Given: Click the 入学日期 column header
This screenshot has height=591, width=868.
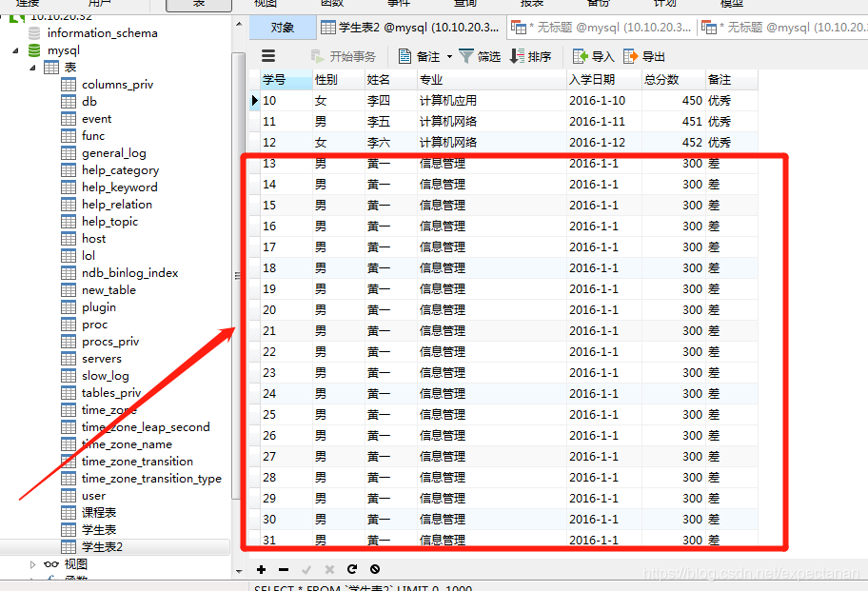Looking at the screenshot, I should (604, 80).
